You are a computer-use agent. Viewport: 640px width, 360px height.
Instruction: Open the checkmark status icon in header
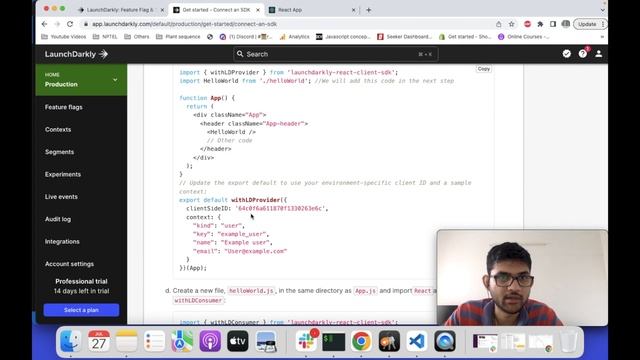click(x=567, y=53)
